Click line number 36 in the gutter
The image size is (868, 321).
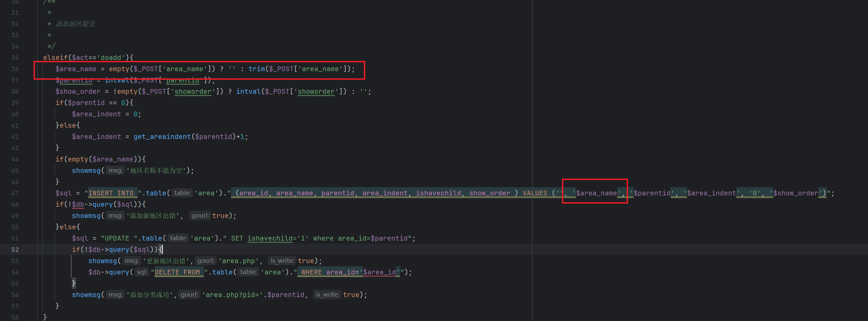[15, 69]
